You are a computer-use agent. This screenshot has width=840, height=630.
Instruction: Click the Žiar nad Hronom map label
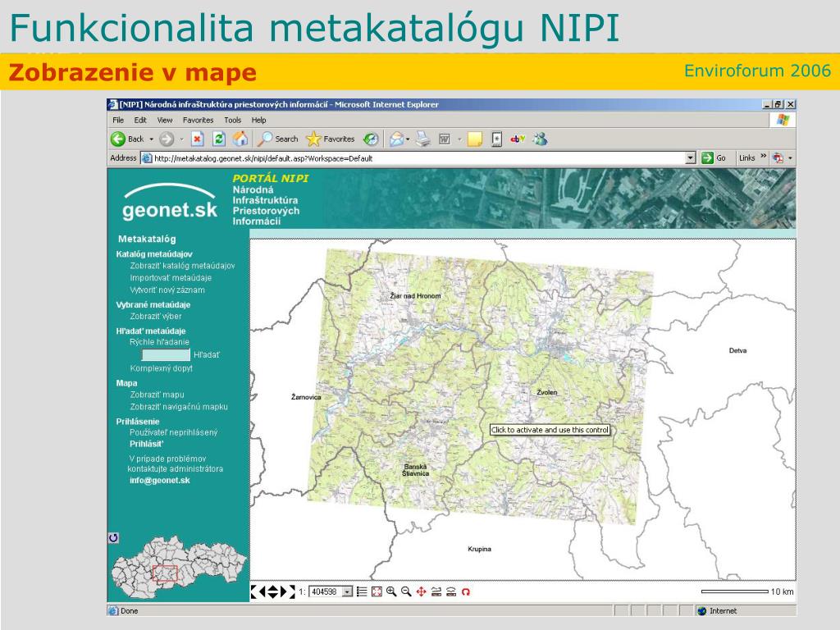(x=415, y=295)
